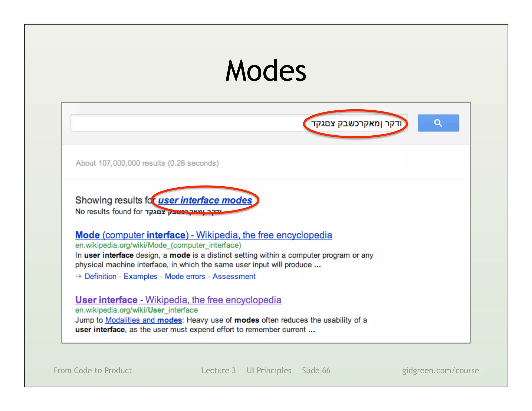Follow the "Modalities and modes" link
532x411 pixels.
coord(143,320)
